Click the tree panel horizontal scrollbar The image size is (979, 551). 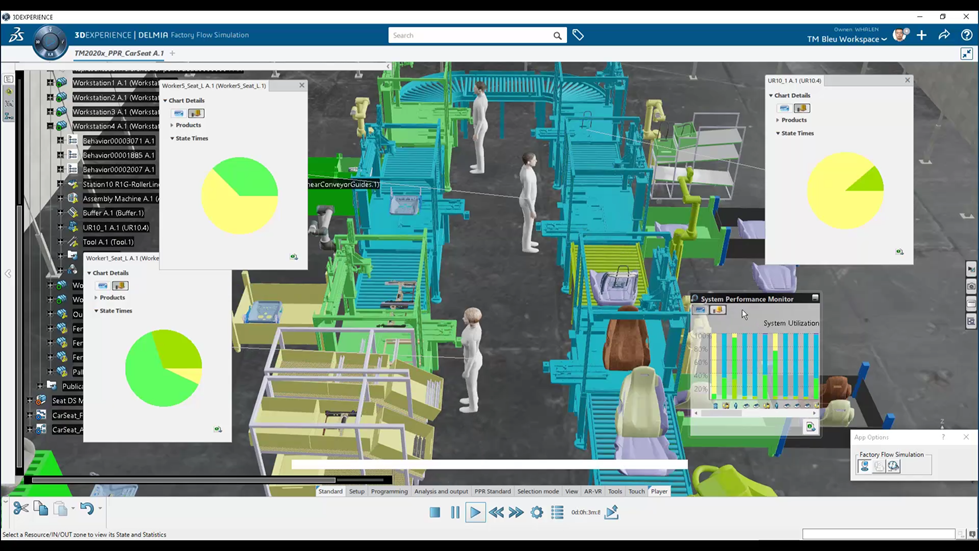(207, 480)
